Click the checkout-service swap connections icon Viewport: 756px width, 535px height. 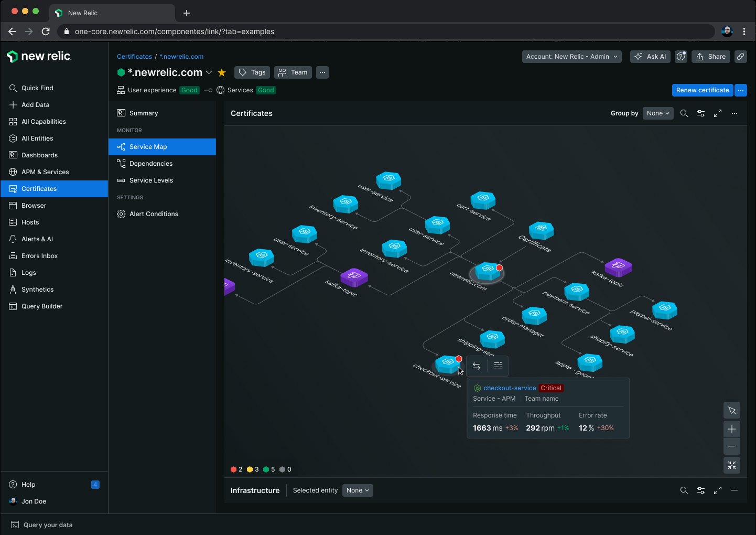(477, 366)
